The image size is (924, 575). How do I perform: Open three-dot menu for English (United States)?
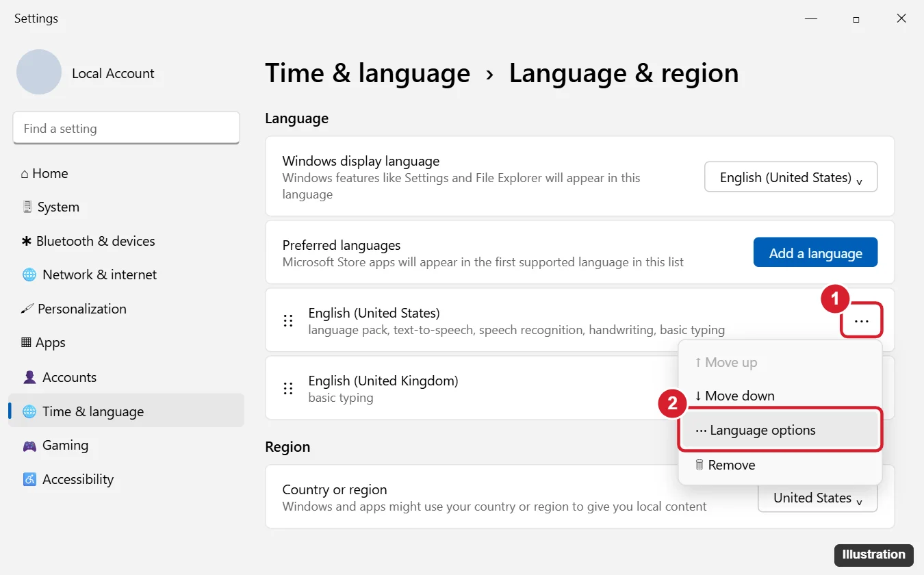862,320
